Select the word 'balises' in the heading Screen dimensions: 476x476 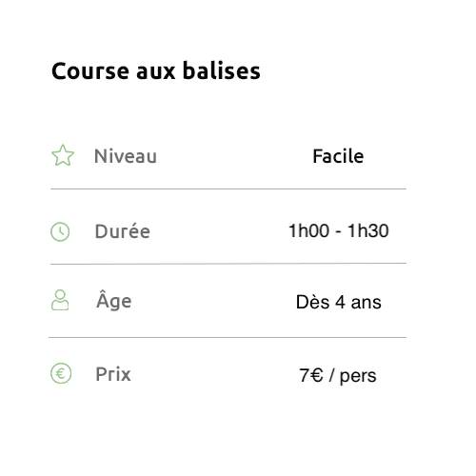point(222,70)
